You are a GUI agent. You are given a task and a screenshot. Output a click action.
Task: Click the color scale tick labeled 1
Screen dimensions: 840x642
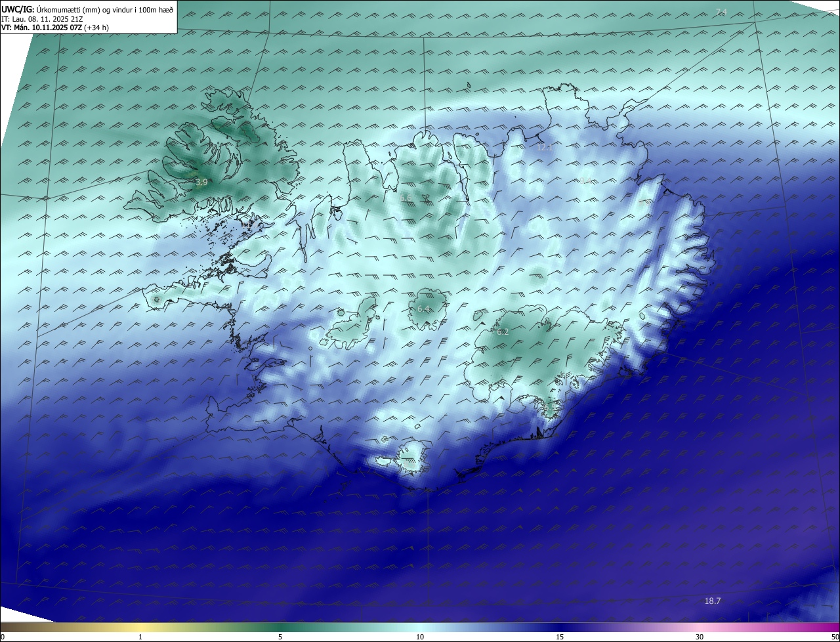coord(140,637)
